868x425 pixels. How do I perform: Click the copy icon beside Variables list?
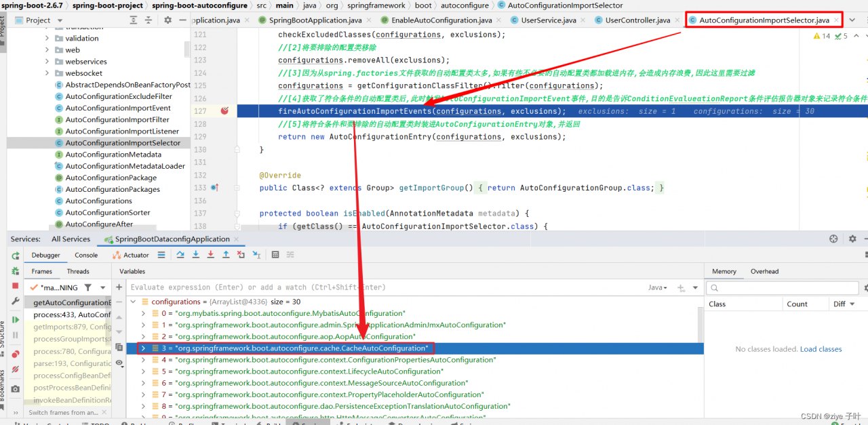pyautogui.click(x=119, y=348)
